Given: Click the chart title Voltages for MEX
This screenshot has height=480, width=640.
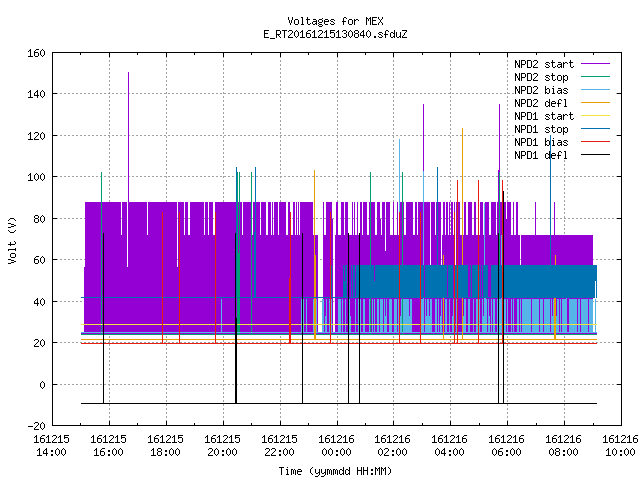Looking at the screenshot, I should coord(336,21).
